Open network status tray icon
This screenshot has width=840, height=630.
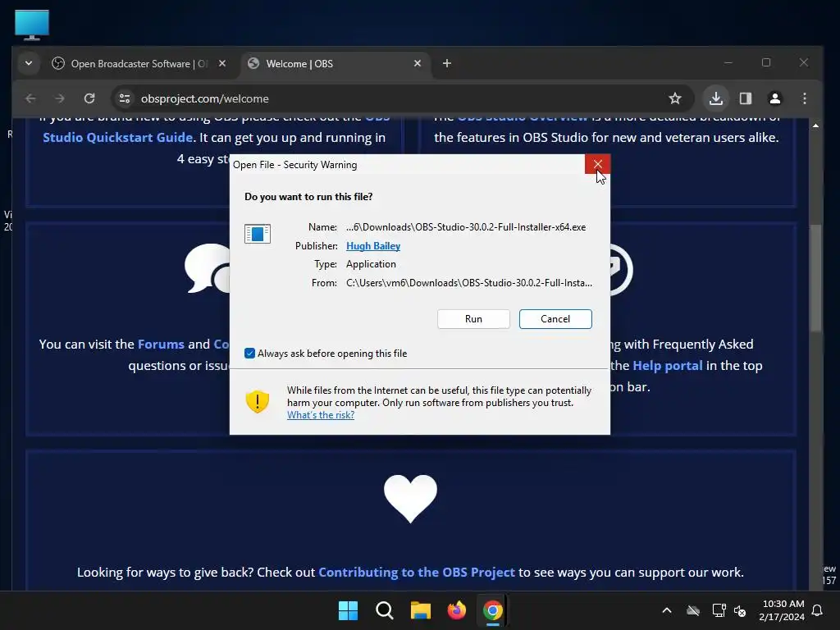719,610
